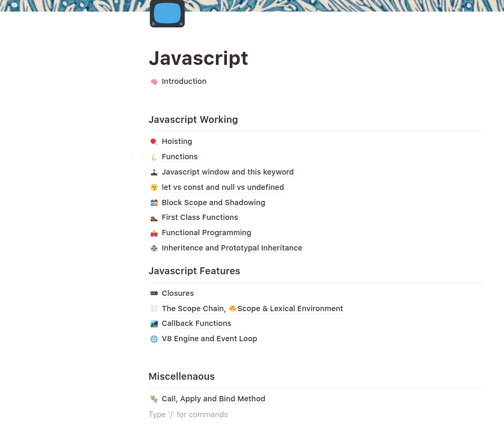Click the emoji icon beside Hoisting
The width and height of the screenshot is (504, 443).
(x=154, y=142)
